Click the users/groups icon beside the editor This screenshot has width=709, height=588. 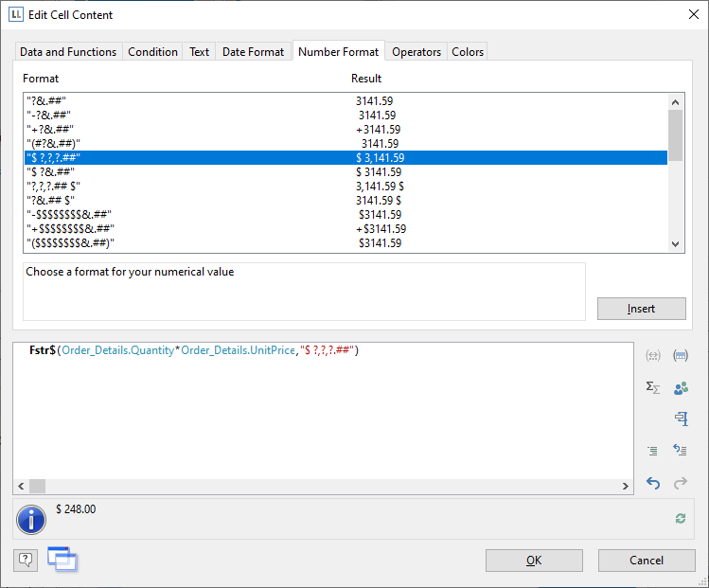(680, 387)
